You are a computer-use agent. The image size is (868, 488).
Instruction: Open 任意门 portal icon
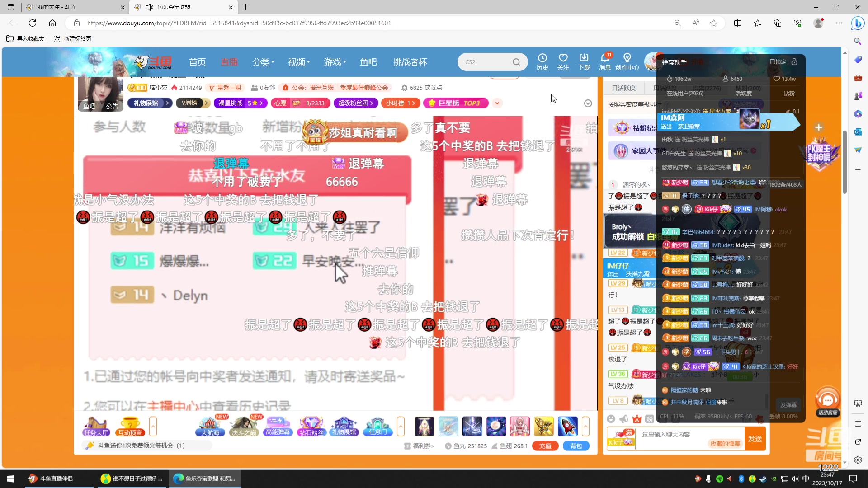[x=378, y=426]
